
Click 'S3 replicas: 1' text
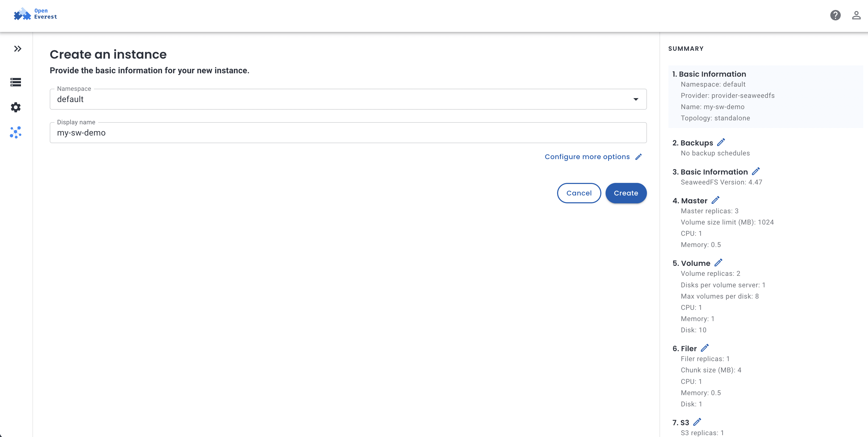702,433
